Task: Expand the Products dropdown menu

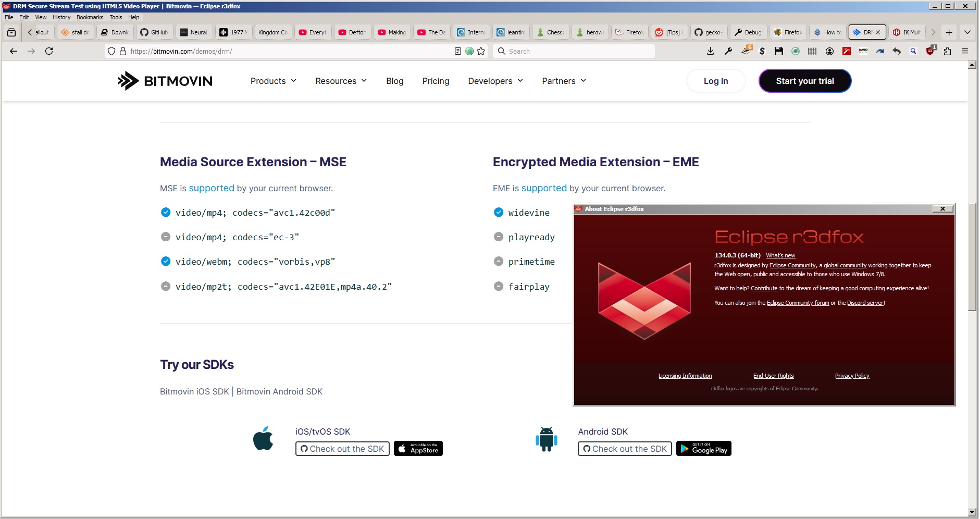Action: click(274, 81)
